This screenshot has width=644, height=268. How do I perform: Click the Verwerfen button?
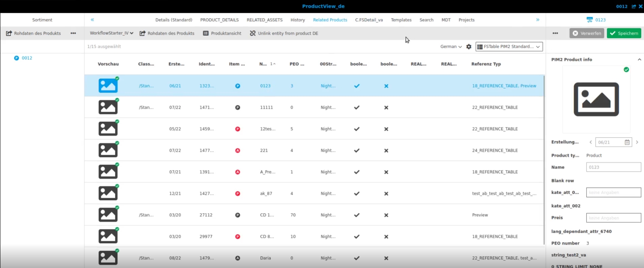click(587, 33)
